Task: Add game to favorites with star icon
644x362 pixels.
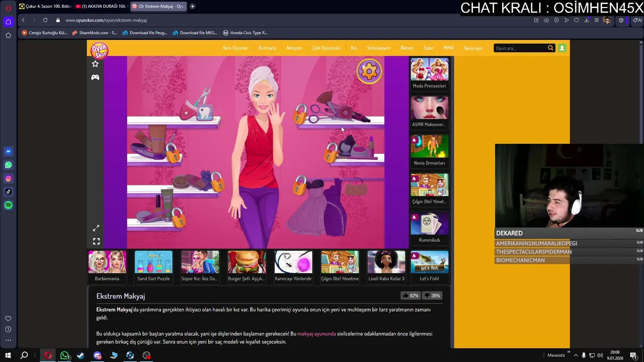Action: (95, 64)
